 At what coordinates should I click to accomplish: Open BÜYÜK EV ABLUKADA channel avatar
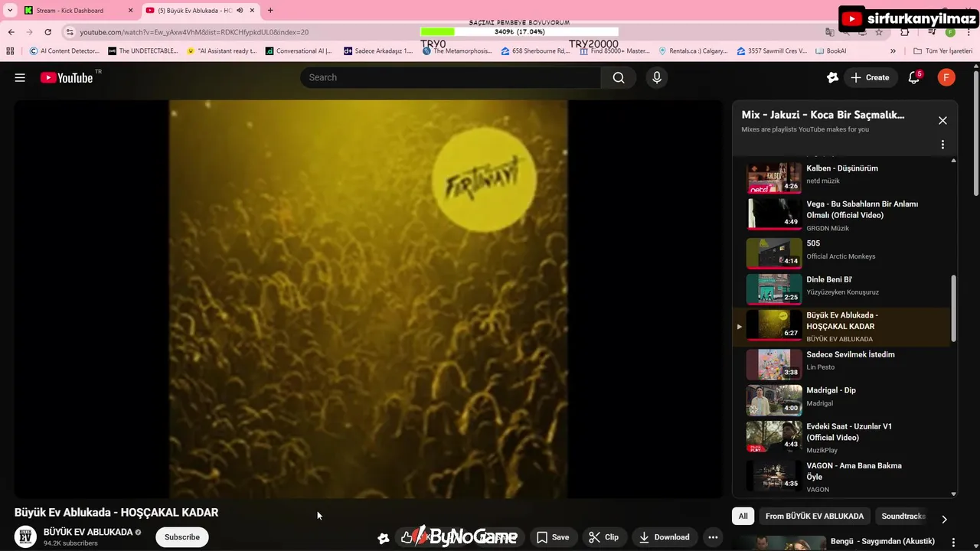[26, 536]
